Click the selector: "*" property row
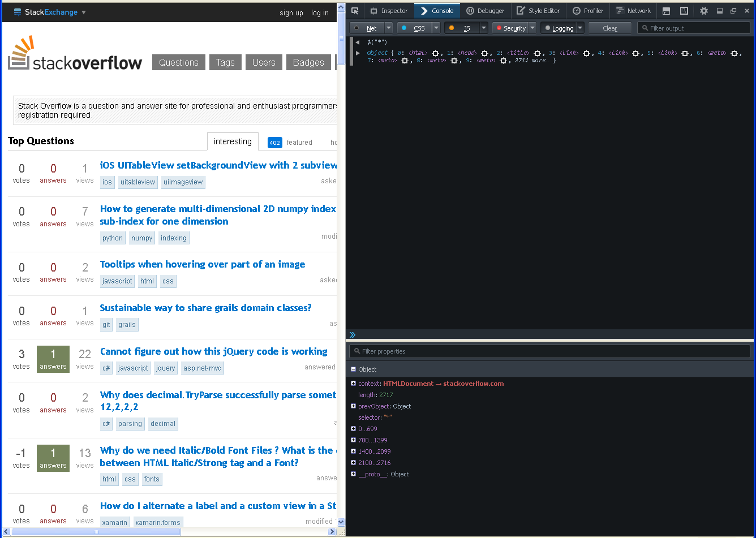Screen dimensions: 756x538 pos(549,418)
